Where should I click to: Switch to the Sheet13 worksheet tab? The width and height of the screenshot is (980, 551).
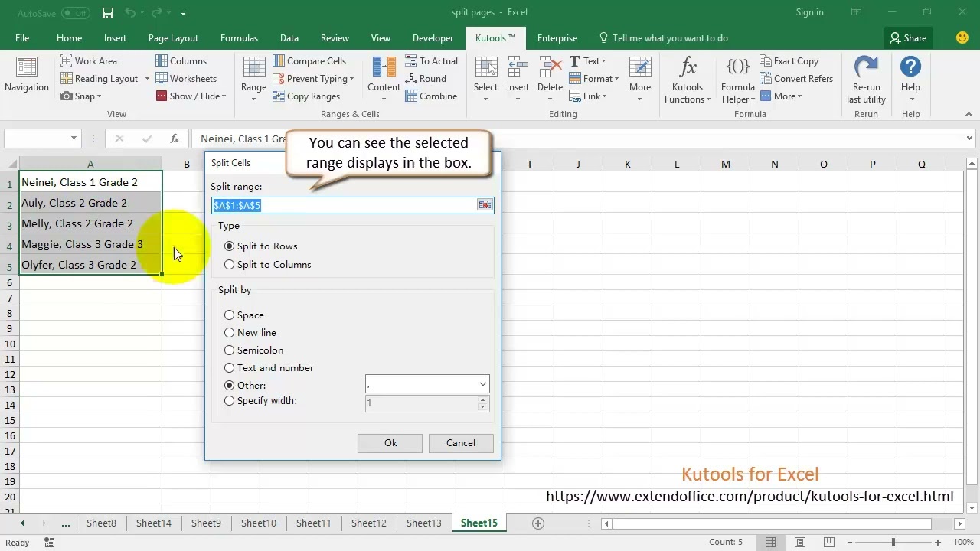(x=423, y=523)
